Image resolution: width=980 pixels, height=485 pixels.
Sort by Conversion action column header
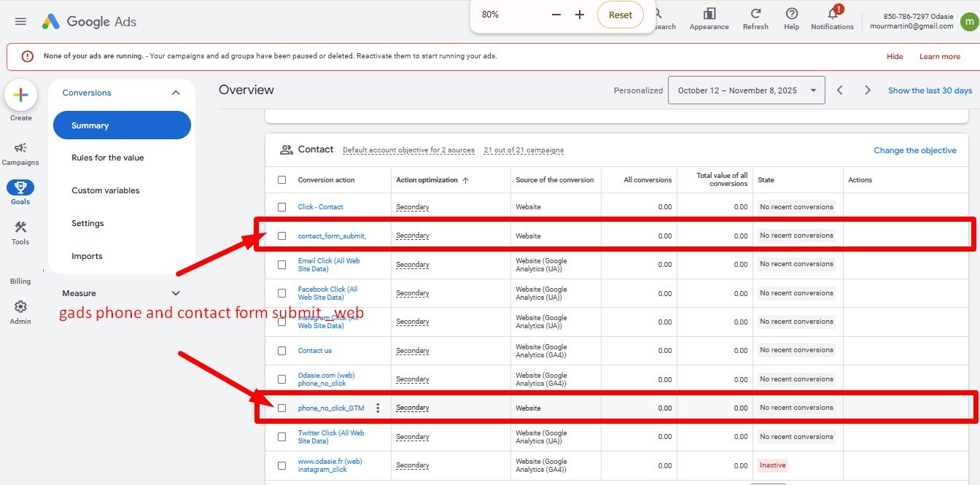click(326, 180)
